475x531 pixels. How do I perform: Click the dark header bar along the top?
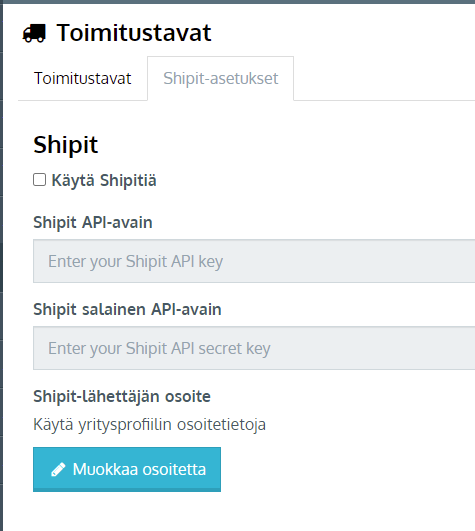tap(237, 2)
